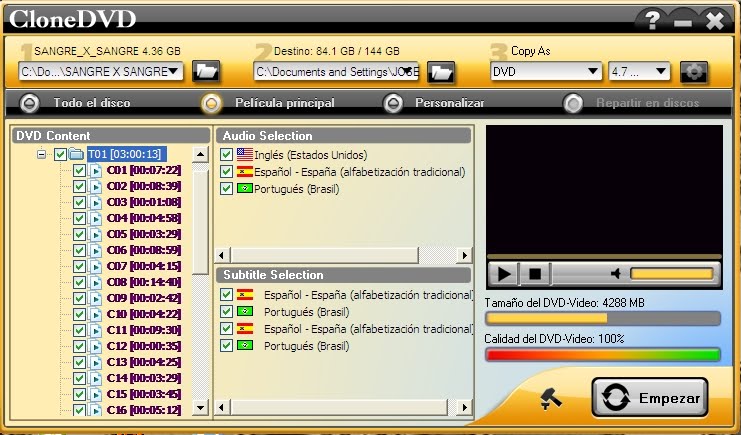Click chapter C13 video file icon

[x=96, y=363]
